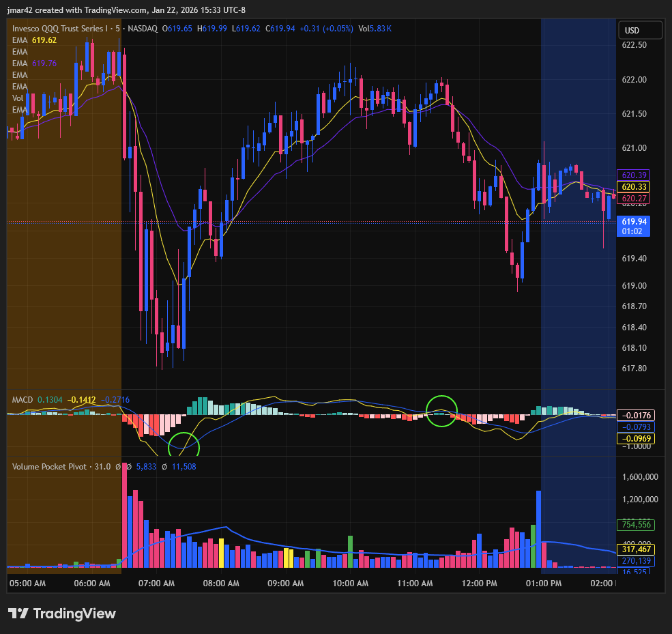Click the -0.0176 MACD scale label
Image resolution: width=672 pixels, height=634 pixels.
click(x=634, y=415)
